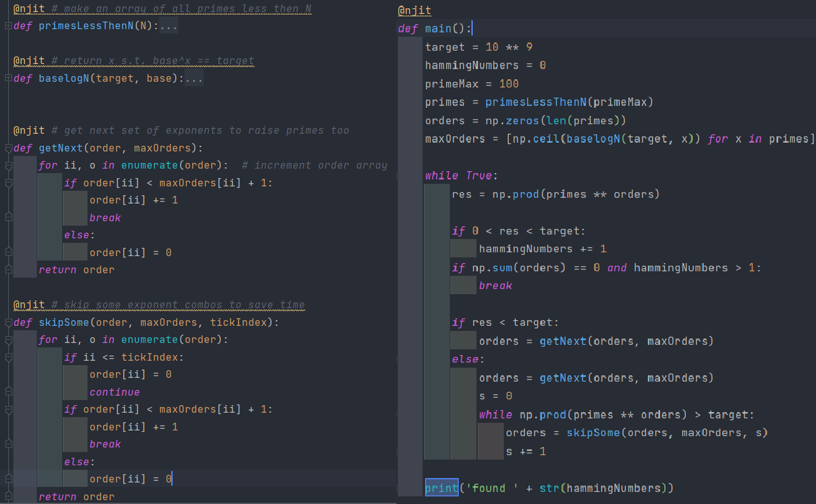Click the tickIndex parameter in skipSome definition
The image size is (816, 504).
(x=241, y=323)
